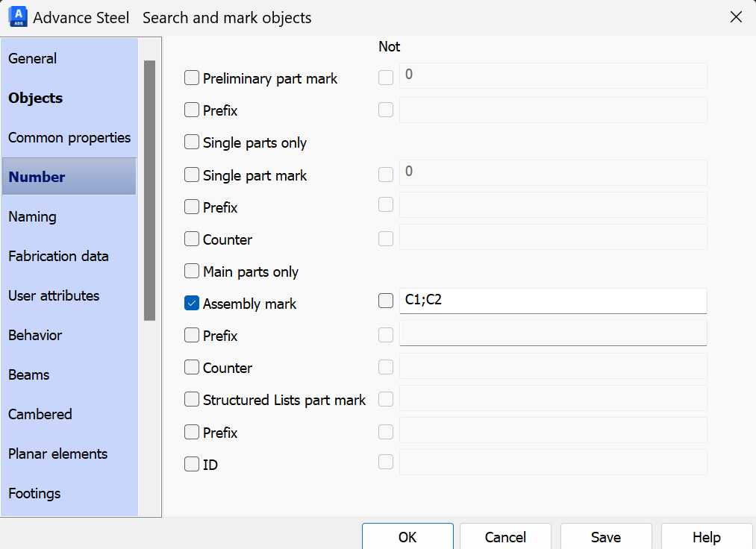Toggle the Main parts only checkbox
Image resolution: width=756 pixels, height=549 pixels.
click(x=192, y=272)
